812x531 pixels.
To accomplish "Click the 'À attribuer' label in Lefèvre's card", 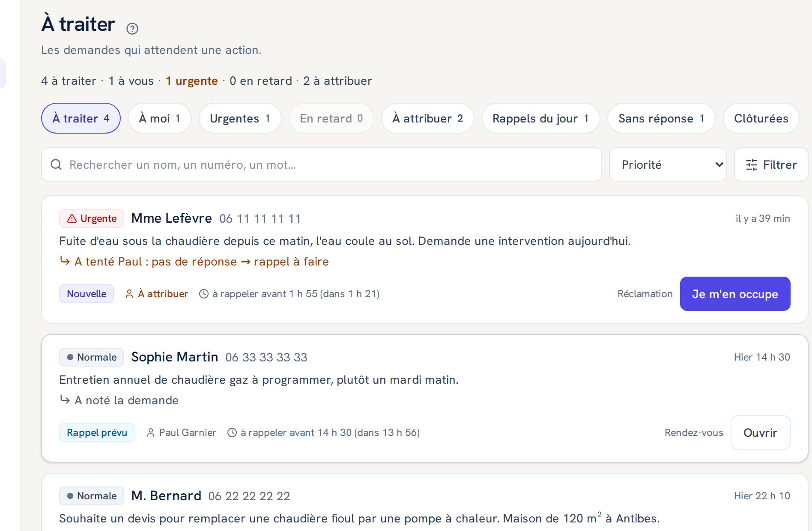I will click(163, 294).
